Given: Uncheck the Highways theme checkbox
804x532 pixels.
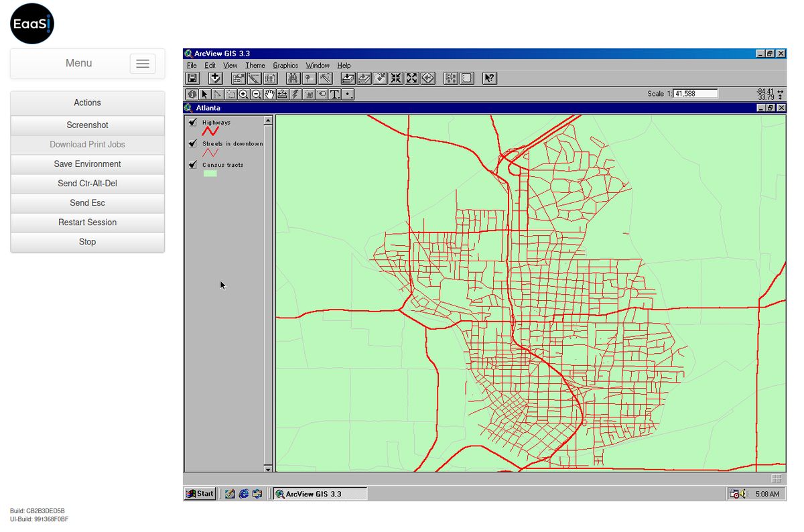Looking at the screenshot, I should (193, 122).
